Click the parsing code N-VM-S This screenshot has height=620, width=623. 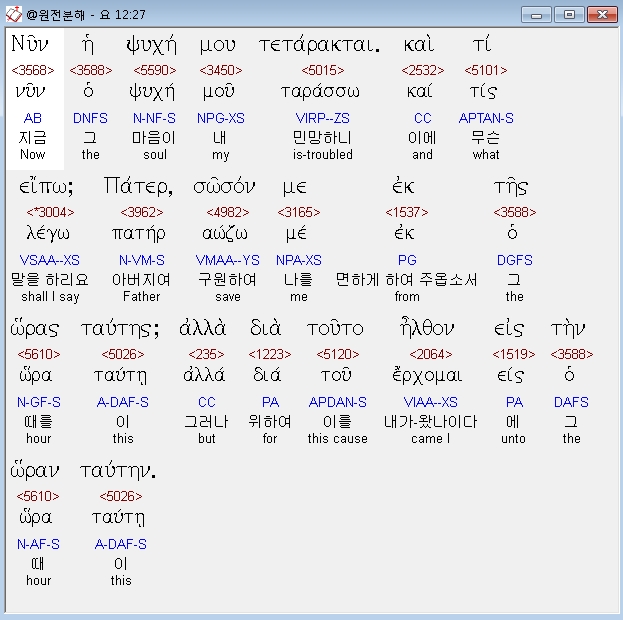[x=142, y=260]
